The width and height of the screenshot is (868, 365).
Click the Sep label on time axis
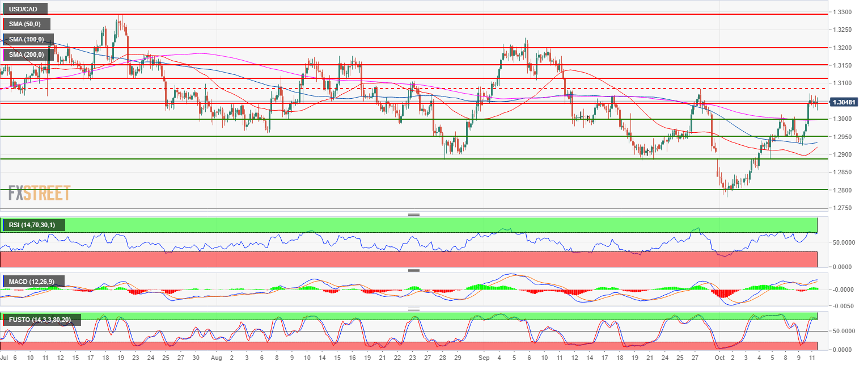483,358
